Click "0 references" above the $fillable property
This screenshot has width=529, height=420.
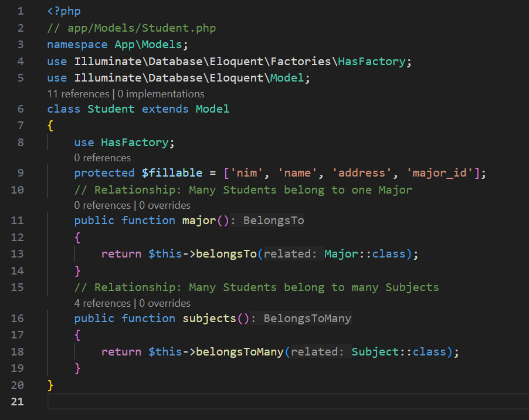[x=102, y=158]
